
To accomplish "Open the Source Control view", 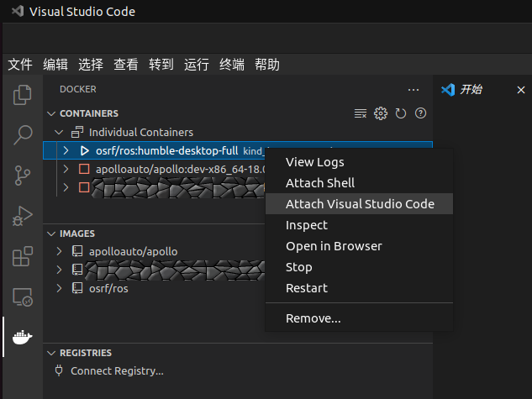I will [x=23, y=176].
